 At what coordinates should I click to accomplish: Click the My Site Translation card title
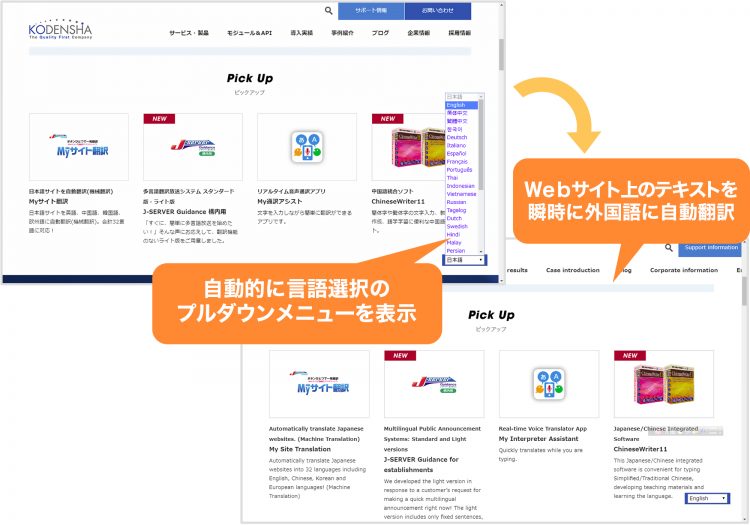(x=300, y=449)
